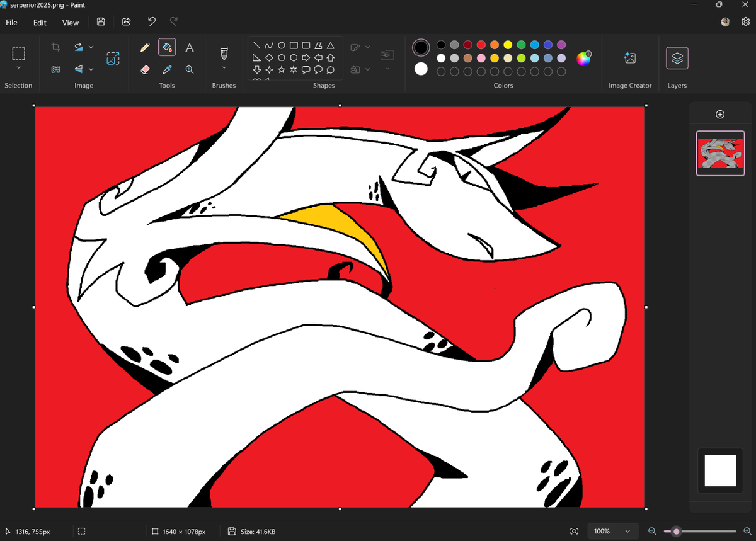Click the zoom in magnifier button
The image size is (756, 541).
coord(748,532)
